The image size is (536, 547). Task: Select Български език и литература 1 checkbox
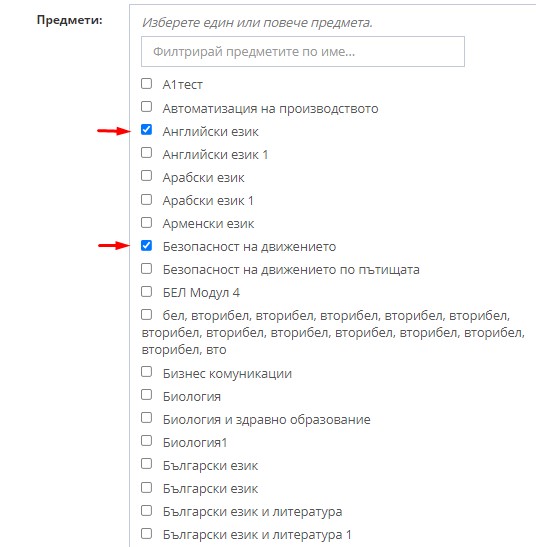[x=147, y=534]
